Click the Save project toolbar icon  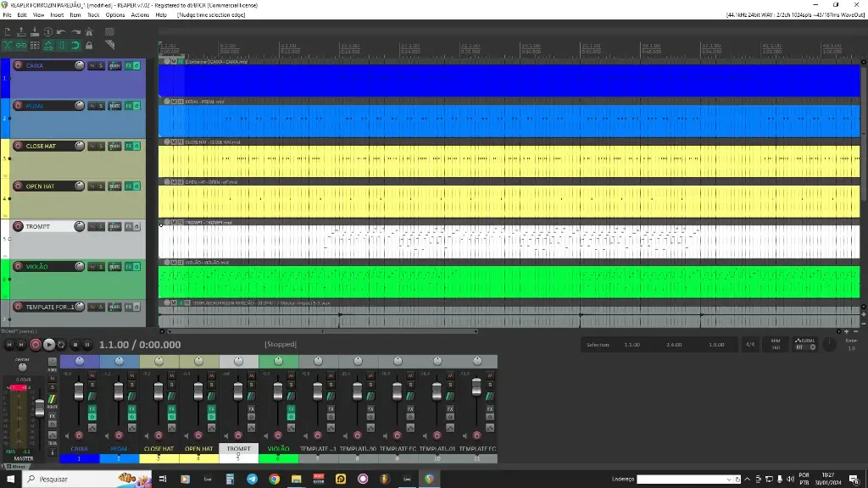[x=34, y=31]
